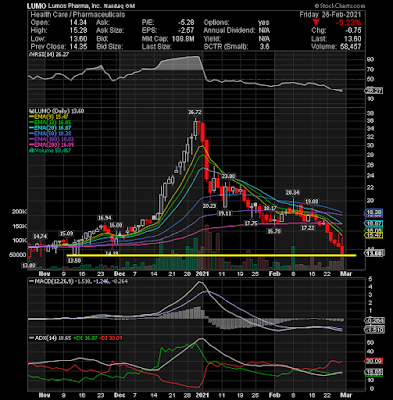Click the pink EMA(200) legend entry
The image size is (393, 400).
pyautogui.click(x=51, y=145)
